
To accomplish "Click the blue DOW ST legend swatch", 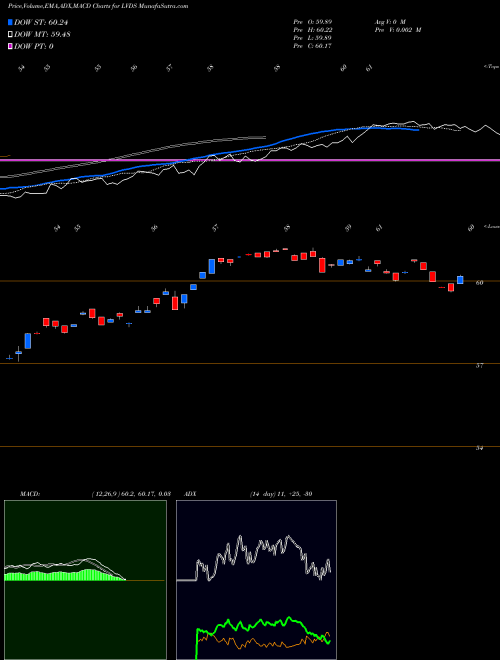I will click(x=10, y=22).
